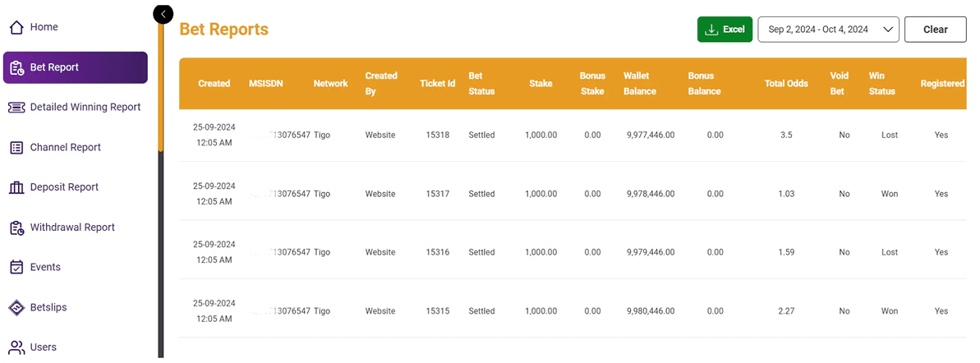Collapse sidebar with the black arrow button
This screenshot has height=363, width=980.
coord(163,14)
